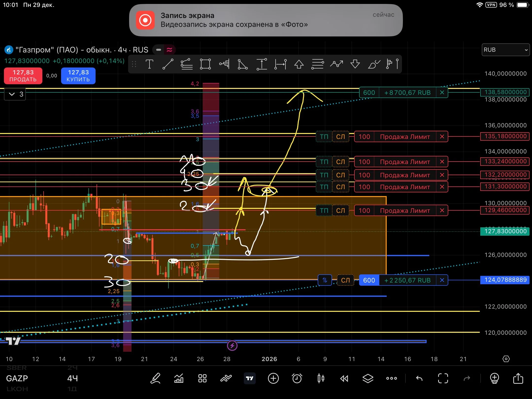Add СЛ to the 124,07 position
The image size is (532, 399).
pyautogui.click(x=345, y=280)
